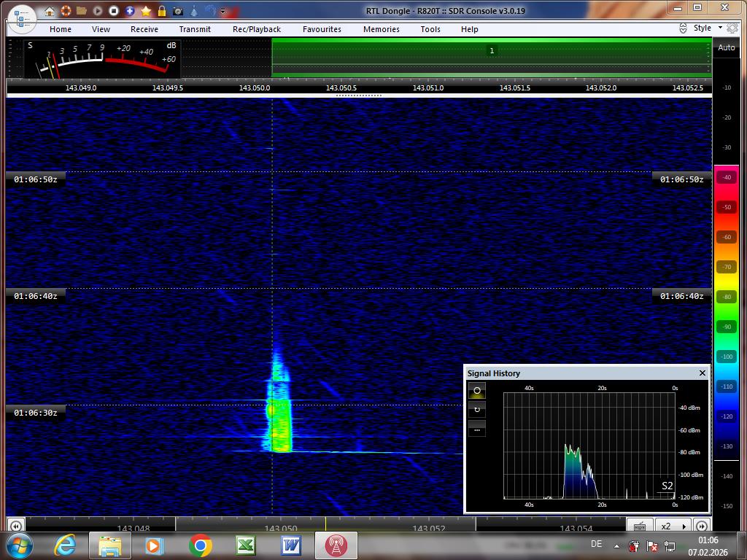747x560 pixels.
Task: Click the bottom frequency span bar at 143.050
Action: 325,524
